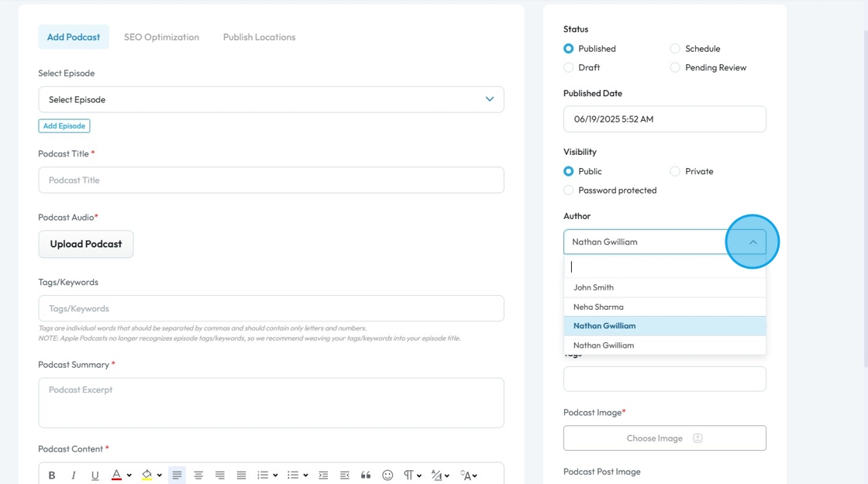Align text left in editor
This screenshot has width=868, height=484.
click(177, 475)
